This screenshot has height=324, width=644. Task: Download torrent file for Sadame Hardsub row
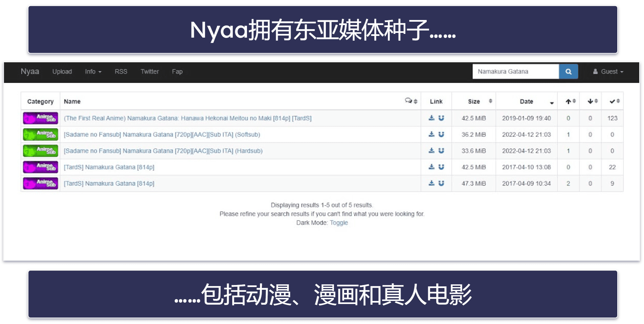[x=431, y=150]
